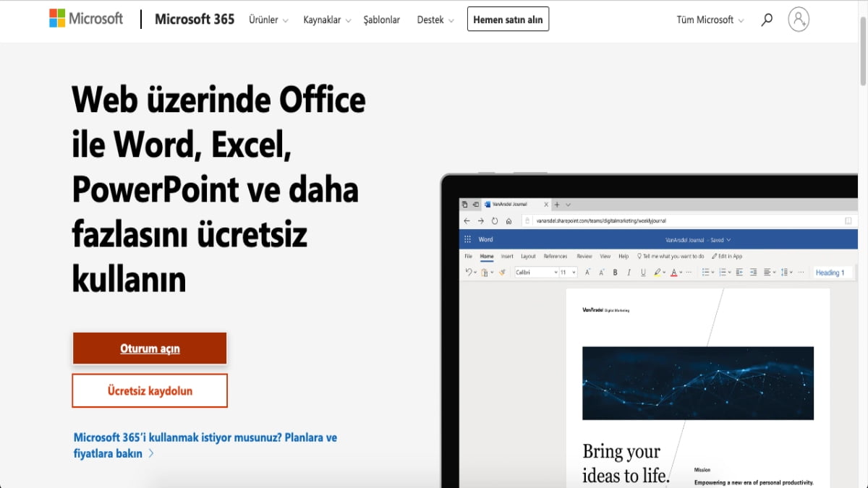Open the Şablonlar menu item

click(x=382, y=20)
